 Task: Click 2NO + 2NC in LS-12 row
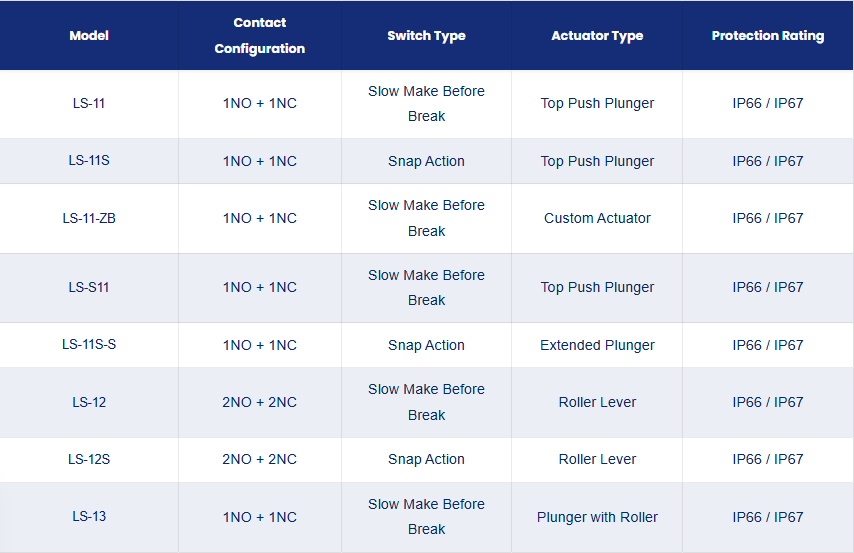pyautogui.click(x=259, y=402)
